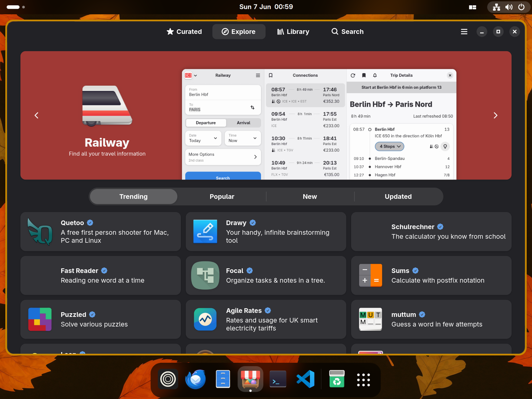
Task: Open the Curated tab
Action: (x=184, y=32)
